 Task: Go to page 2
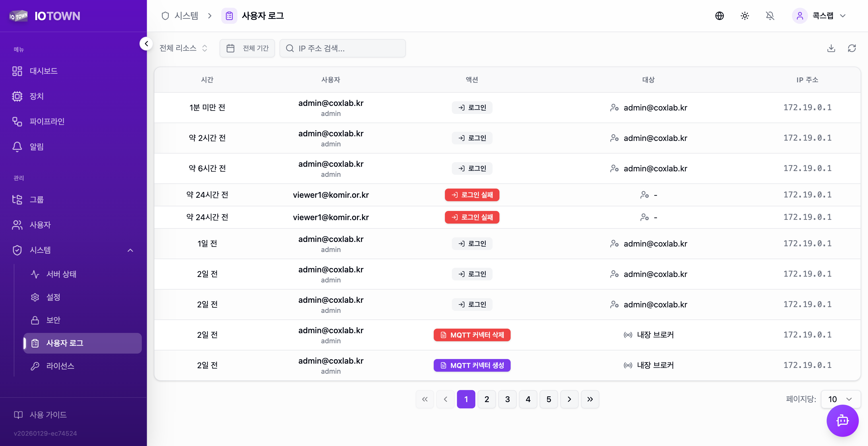487,399
